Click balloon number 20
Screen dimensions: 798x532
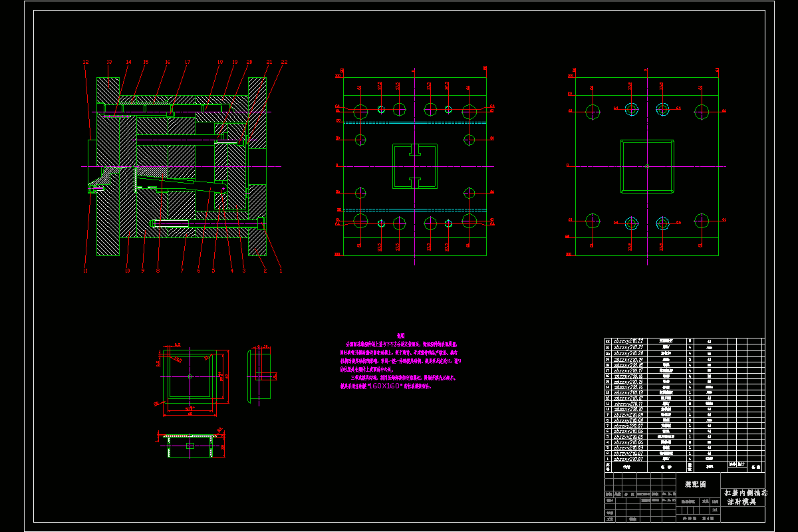[x=249, y=62]
